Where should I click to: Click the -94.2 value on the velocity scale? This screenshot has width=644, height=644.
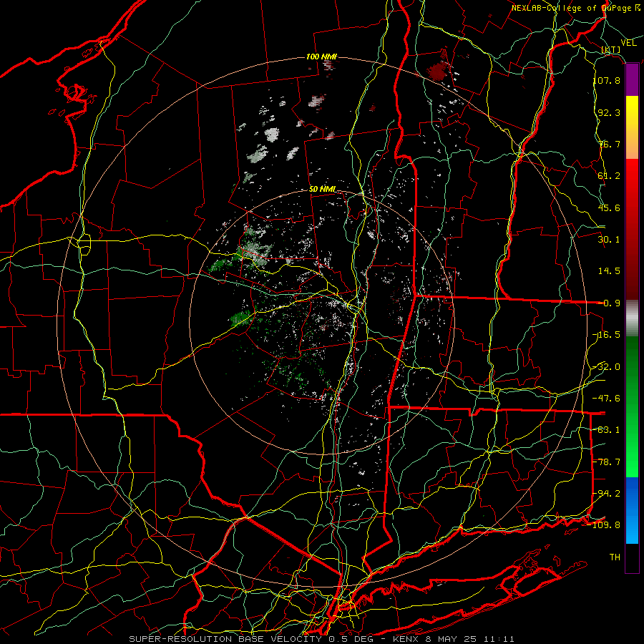tap(607, 494)
